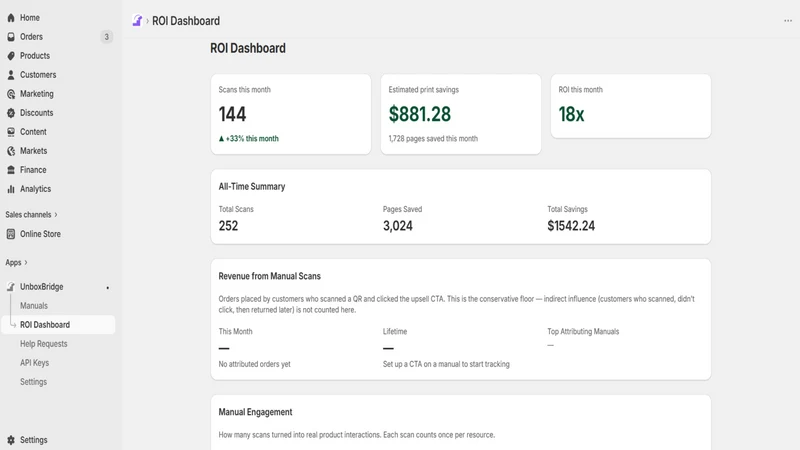The width and height of the screenshot is (800, 450).
Task: Click the No attributed orders yet text
Action: pos(254,364)
